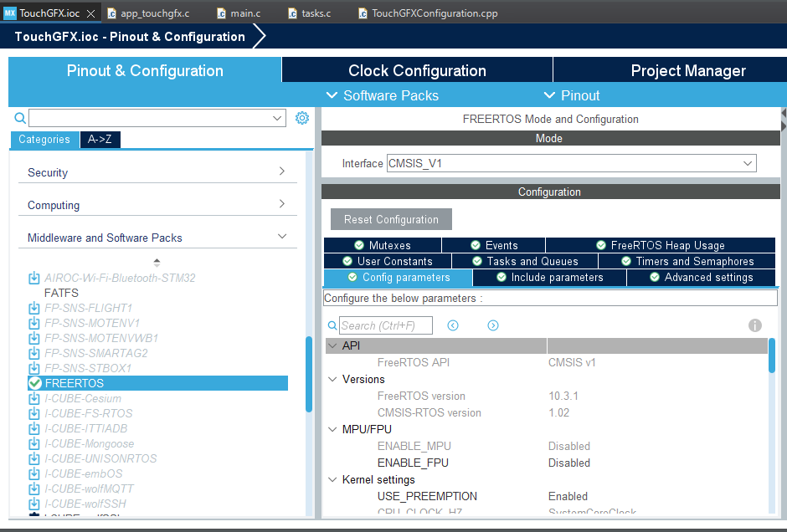
Task: Open the Tasks and Queues tab
Action: point(525,261)
